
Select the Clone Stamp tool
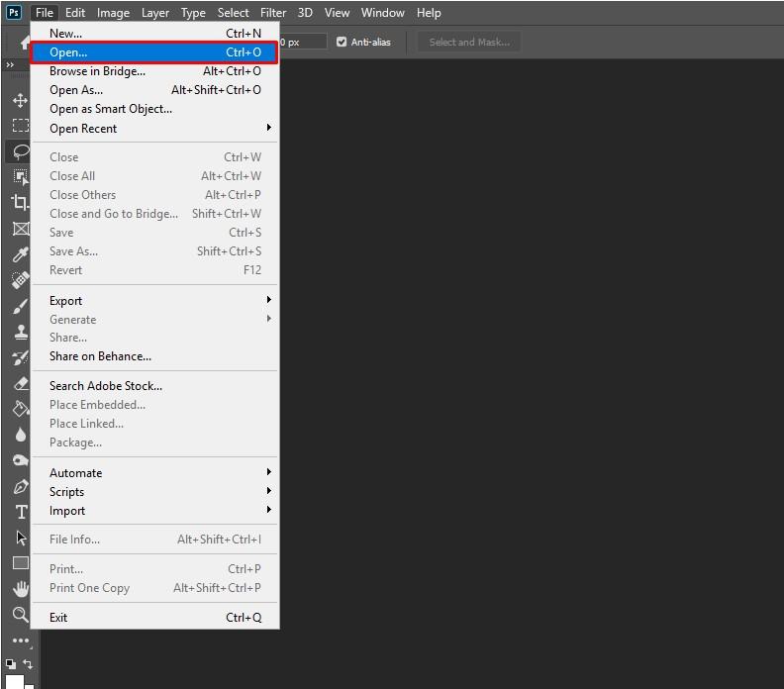point(20,332)
